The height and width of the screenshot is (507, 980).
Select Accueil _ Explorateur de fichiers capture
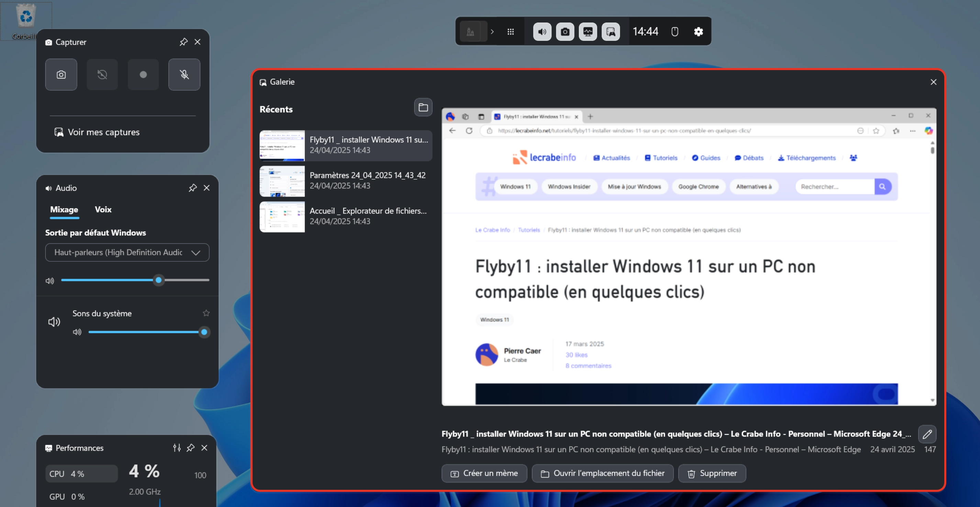pos(346,216)
